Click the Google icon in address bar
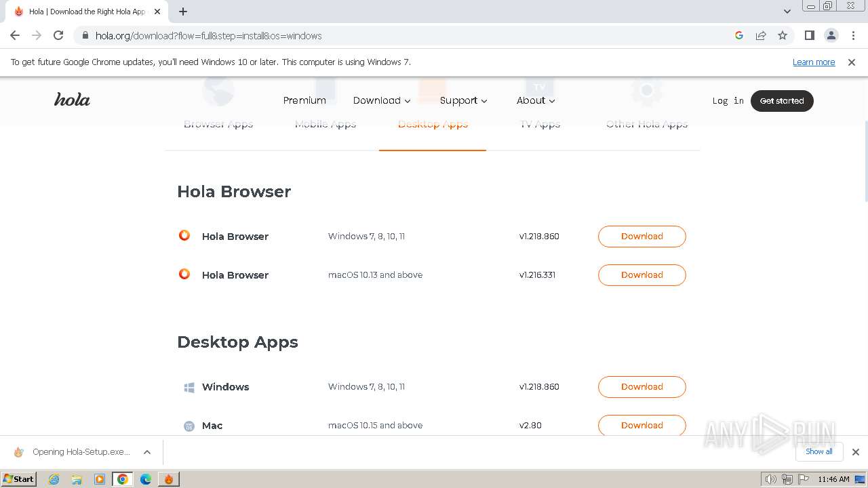This screenshot has height=488, width=868. click(x=739, y=35)
